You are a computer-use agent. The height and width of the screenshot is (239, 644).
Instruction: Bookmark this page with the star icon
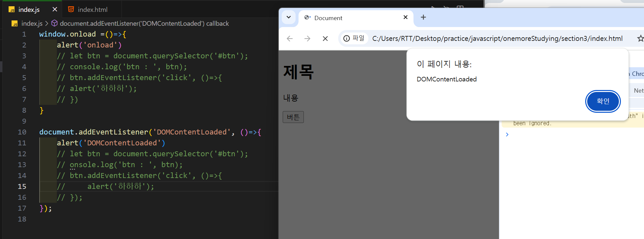tap(640, 39)
